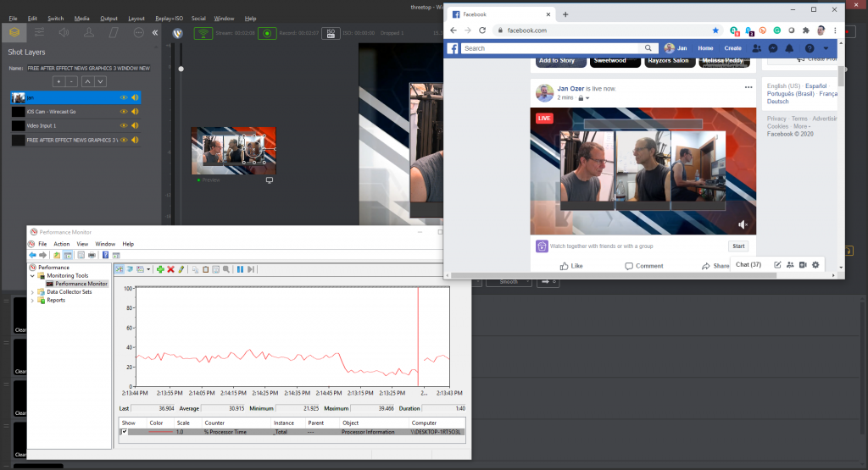Click the Wirecast record button icon
This screenshot has height=470, width=868.
(x=267, y=33)
